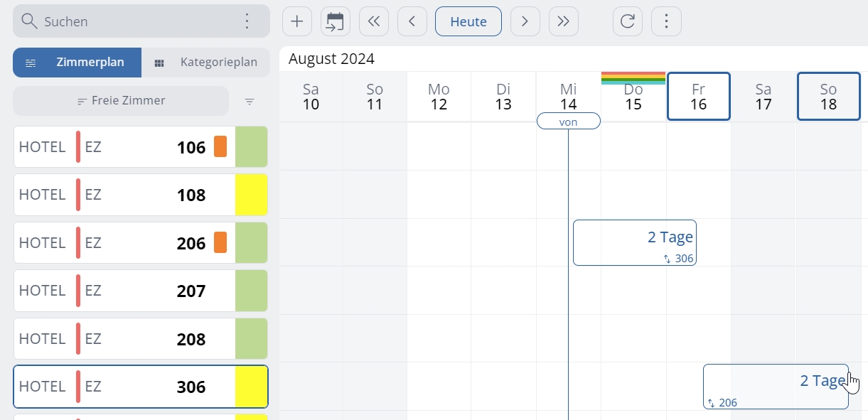Select room 207 in the room list
868x420 pixels.
[x=124, y=291]
